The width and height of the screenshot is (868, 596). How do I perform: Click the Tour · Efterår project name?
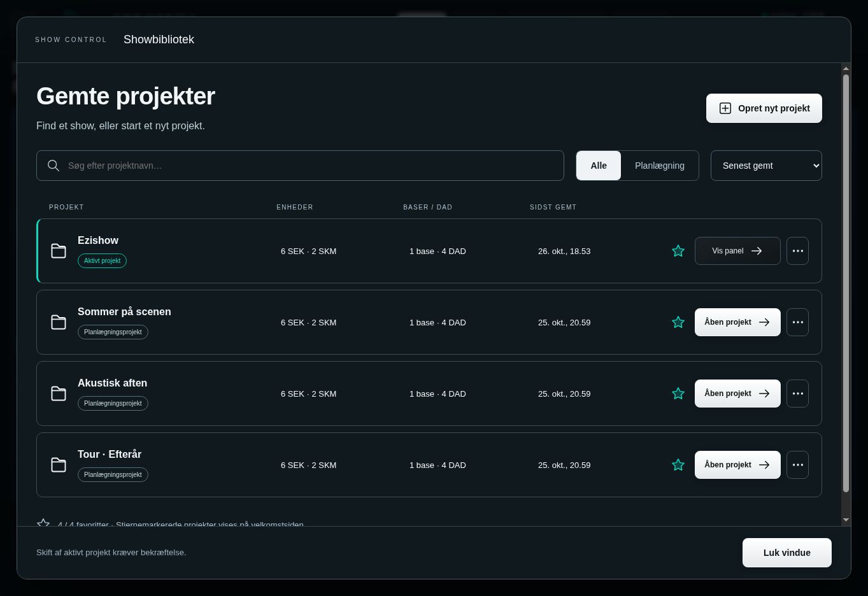(x=110, y=454)
